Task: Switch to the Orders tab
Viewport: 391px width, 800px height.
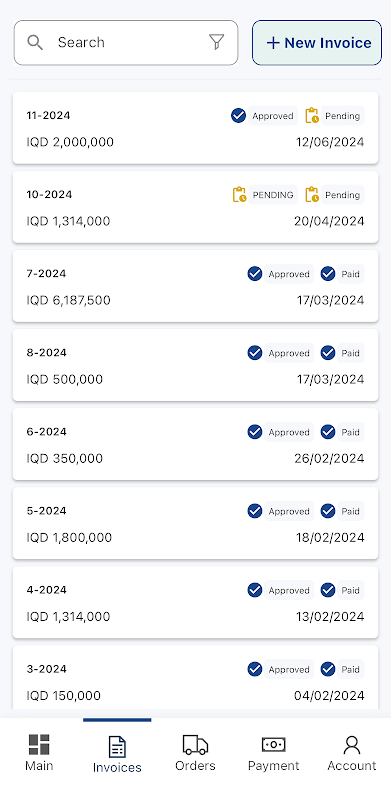Action: click(196, 753)
